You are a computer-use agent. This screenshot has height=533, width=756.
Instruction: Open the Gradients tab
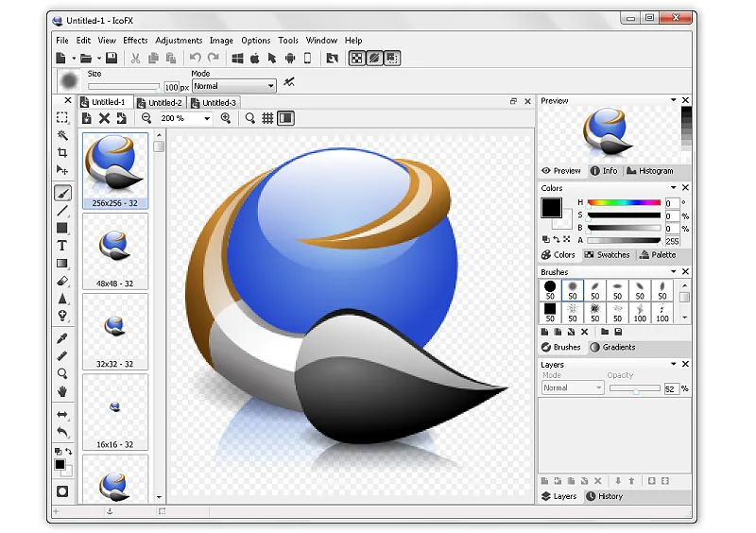click(x=612, y=347)
